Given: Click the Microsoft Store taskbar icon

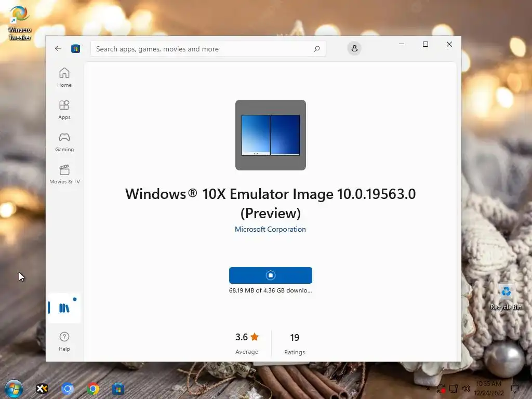Looking at the screenshot, I should (118, 389).
